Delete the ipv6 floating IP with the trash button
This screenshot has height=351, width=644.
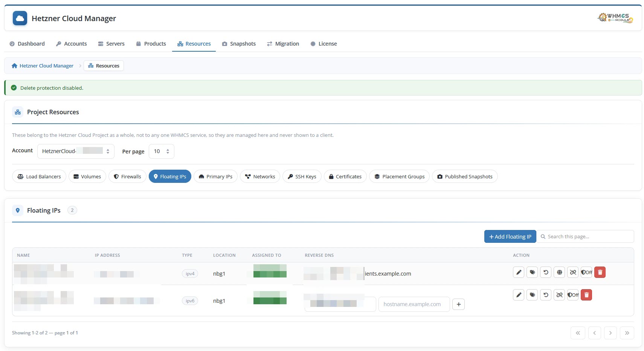tap(586, 295)
